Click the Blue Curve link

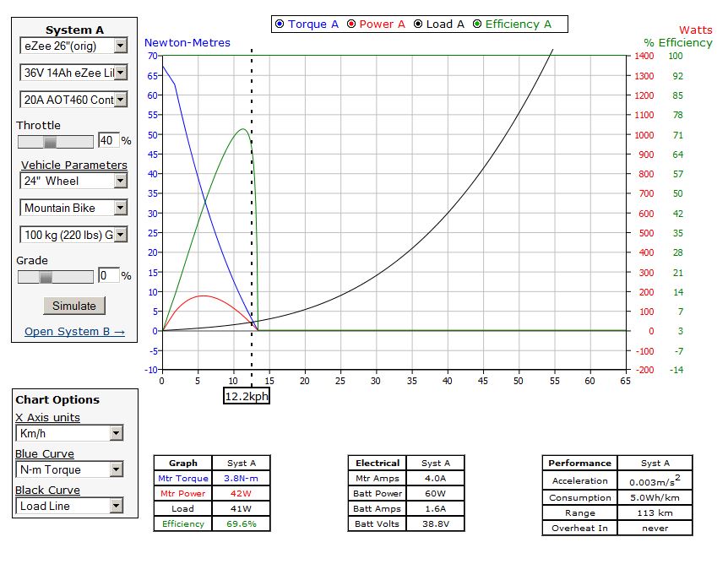coord(45,454)
